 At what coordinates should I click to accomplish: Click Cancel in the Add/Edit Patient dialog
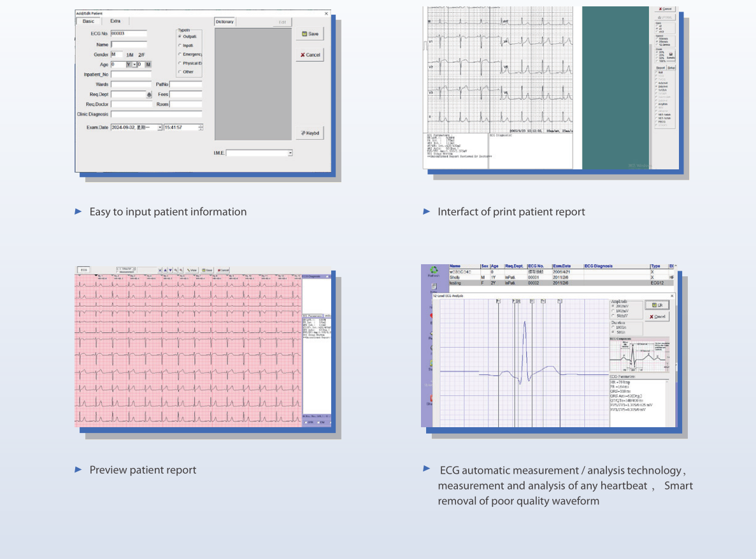point(310,55)
